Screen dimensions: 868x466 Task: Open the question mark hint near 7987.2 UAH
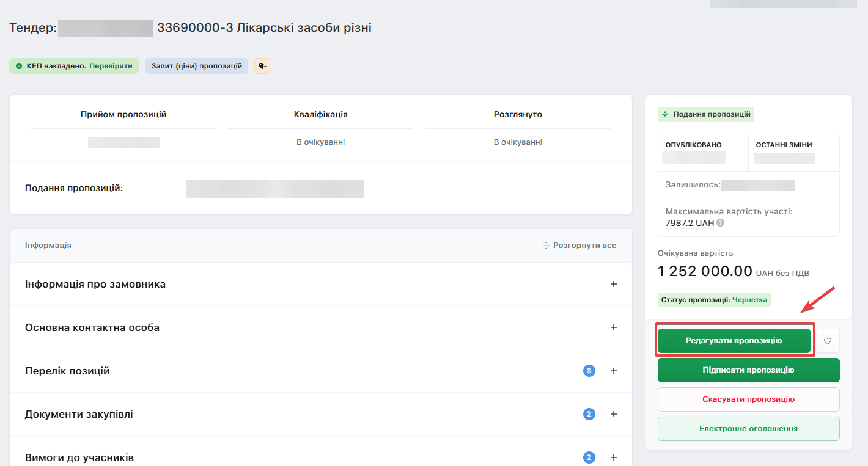pyautogui.click(x=721, y=224)
